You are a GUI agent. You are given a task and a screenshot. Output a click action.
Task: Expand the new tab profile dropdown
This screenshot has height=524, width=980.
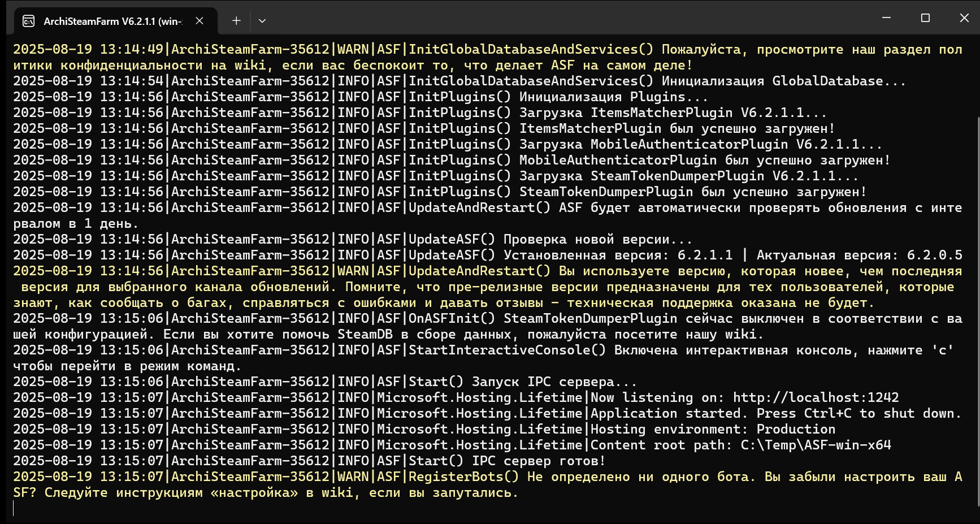262,21
